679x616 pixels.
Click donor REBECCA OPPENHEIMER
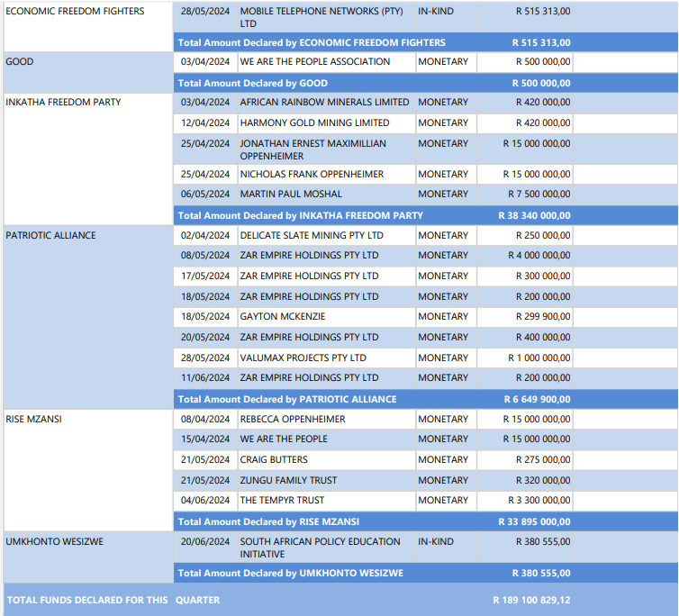tap(293, 420)
